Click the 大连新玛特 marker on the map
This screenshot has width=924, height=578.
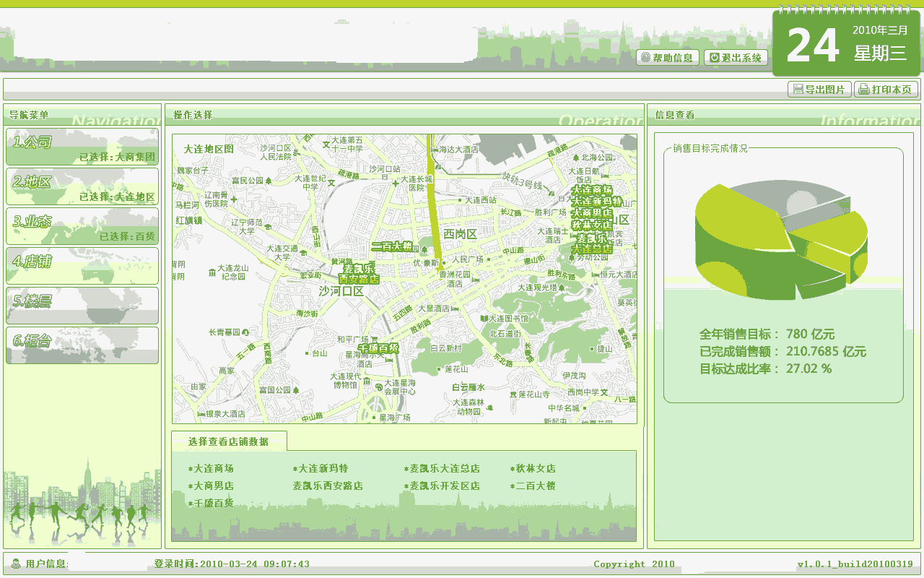tap(596, 202)
